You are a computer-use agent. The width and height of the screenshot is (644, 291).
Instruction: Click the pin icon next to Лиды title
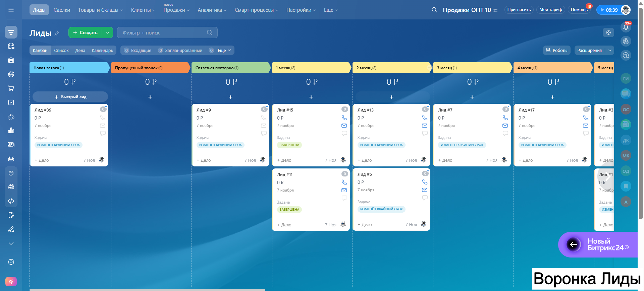57,33
